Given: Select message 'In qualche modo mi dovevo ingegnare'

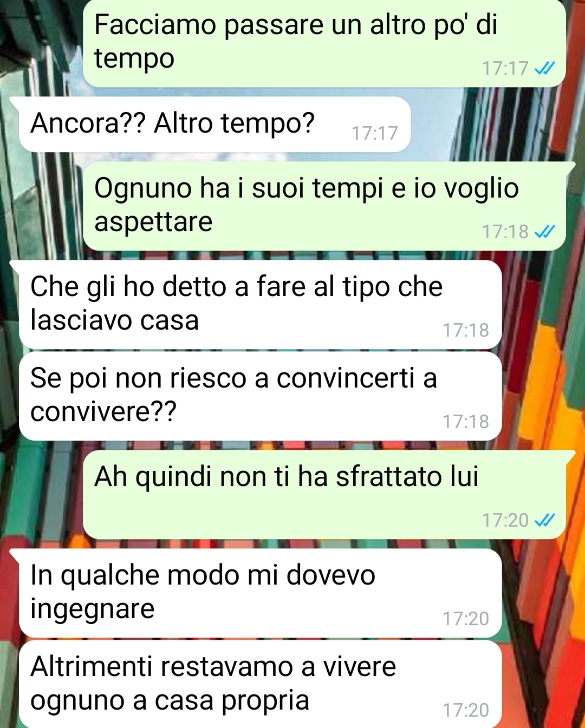Looking at the screenshot, I should click(261, 593).
